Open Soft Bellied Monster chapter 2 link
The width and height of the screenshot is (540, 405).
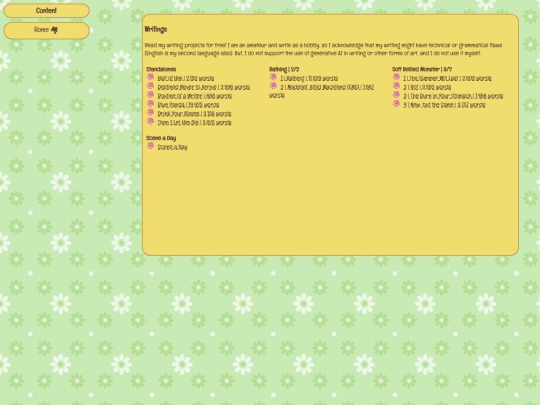(427, 87)
